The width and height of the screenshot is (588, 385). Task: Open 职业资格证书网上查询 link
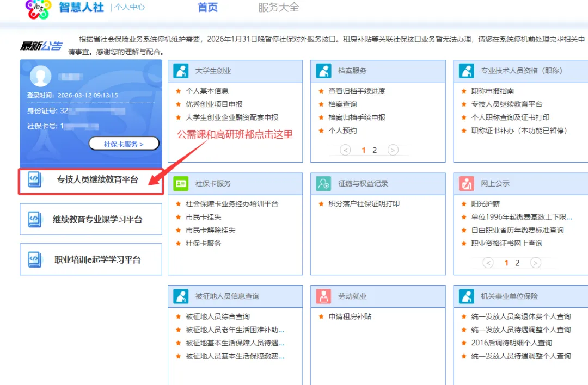coord(507,244)
